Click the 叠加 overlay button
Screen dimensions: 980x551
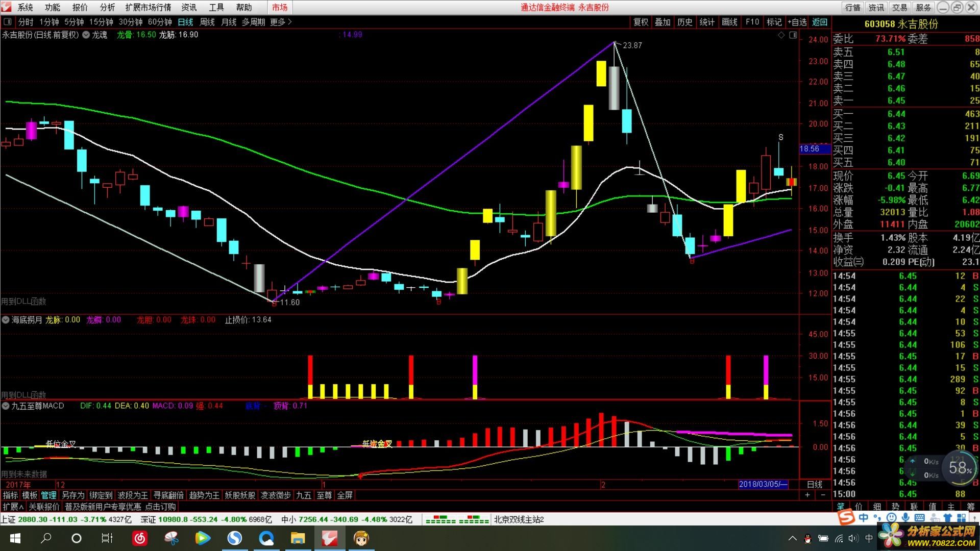[663, 22]
